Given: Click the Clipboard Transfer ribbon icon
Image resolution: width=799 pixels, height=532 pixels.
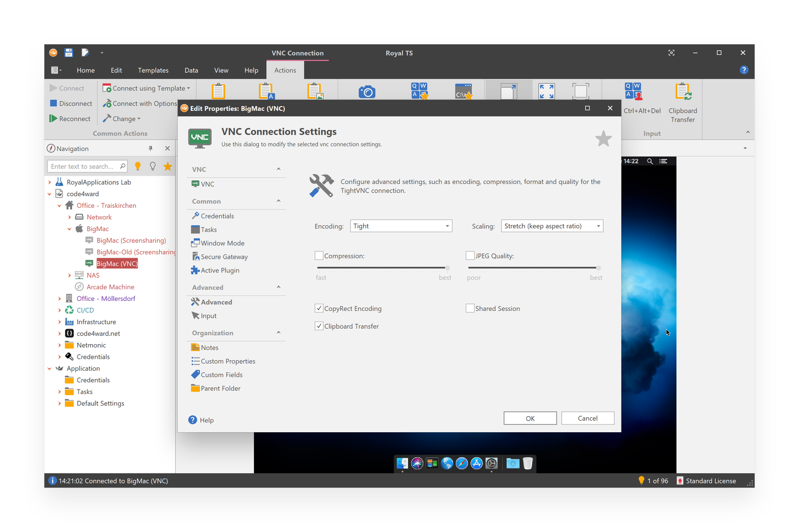Looking at the screenshot, I should pos(683,100).
